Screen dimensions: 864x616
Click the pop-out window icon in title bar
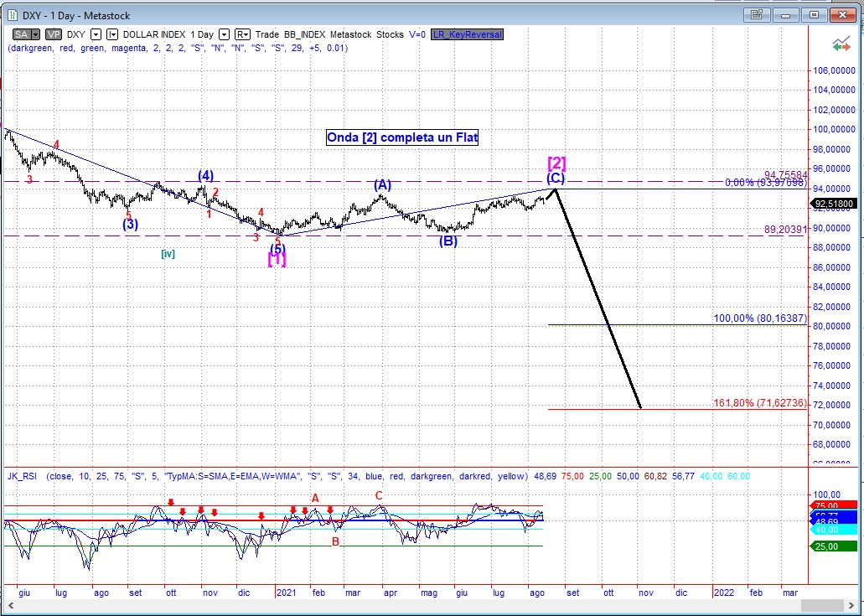[757, 14]
